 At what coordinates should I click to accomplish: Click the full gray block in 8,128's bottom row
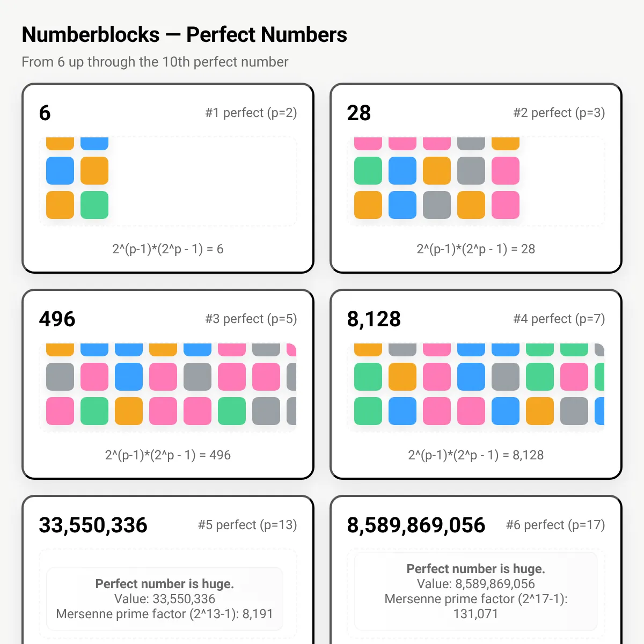pos(574,411)
